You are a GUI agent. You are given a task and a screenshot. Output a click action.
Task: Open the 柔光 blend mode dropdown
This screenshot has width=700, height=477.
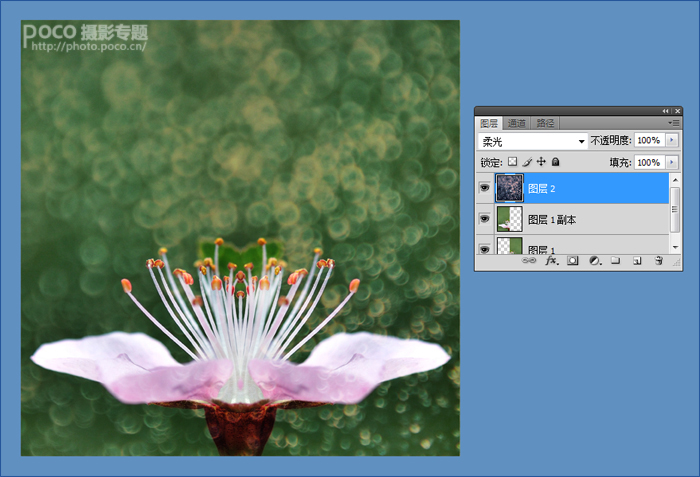point(533,141)
